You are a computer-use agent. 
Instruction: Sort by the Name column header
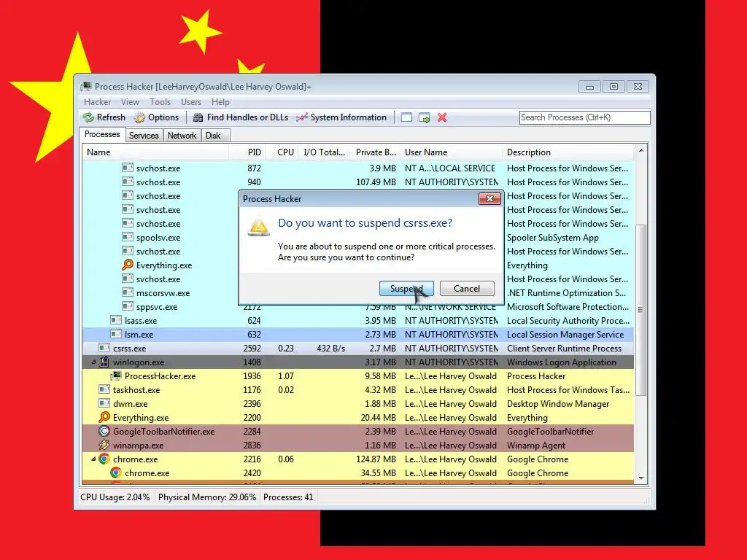[155, 152]
